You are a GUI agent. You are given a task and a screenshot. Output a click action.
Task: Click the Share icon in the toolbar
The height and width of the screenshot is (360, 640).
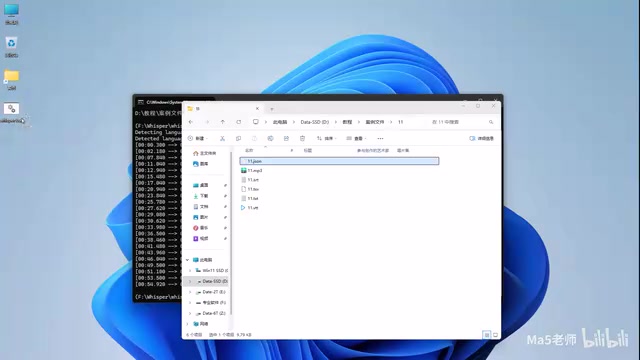coord(286,138)
